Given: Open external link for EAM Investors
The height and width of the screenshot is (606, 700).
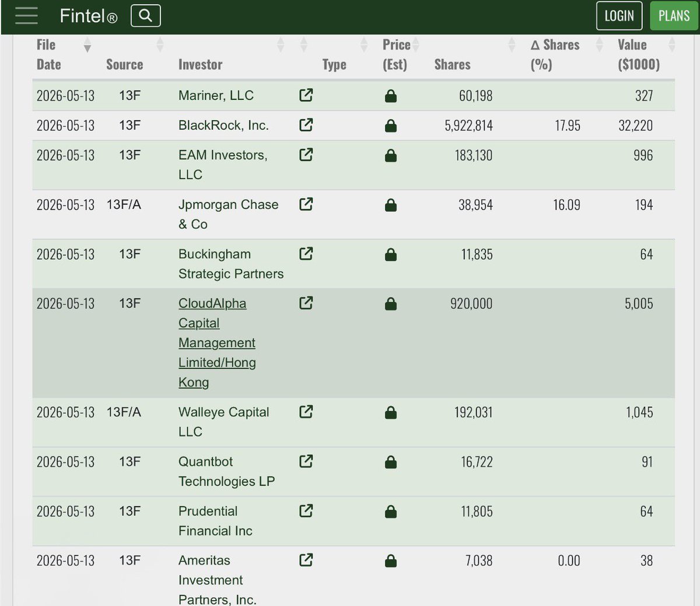Looking at the screenshot, I should pos(306,154).
